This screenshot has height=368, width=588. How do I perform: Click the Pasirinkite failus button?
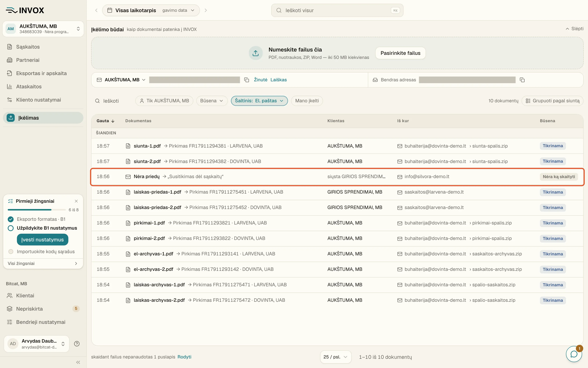(x=400, y=53)
